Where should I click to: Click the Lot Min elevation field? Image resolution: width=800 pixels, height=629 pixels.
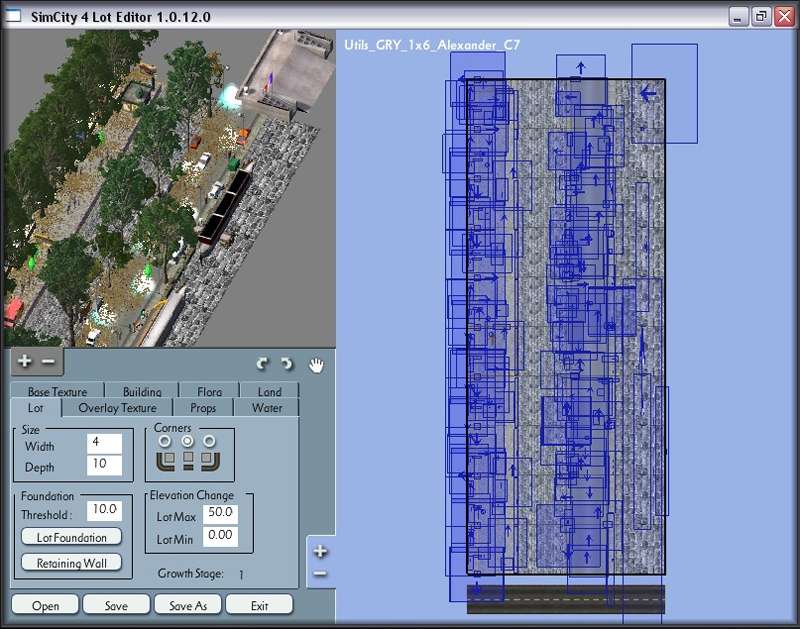coord(220,536)
